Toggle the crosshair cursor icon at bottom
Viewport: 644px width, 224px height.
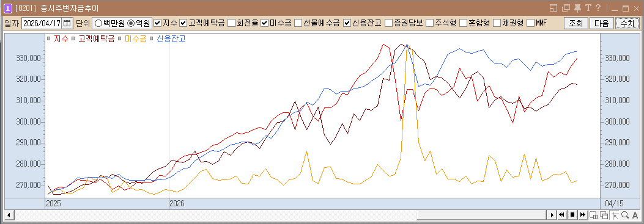[x=615, y=215]
